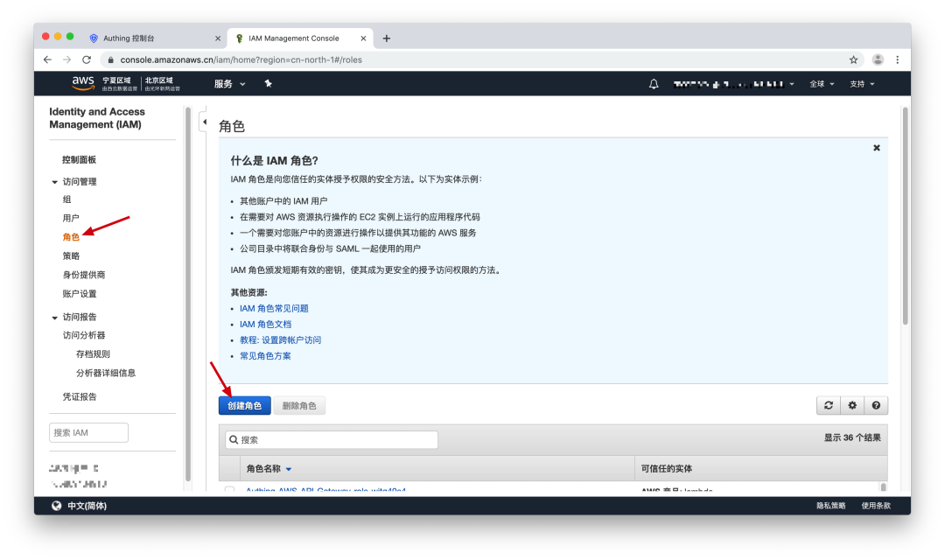
Task: Open 控制面板 in sidebar
Action: click(x=79, y=160)
